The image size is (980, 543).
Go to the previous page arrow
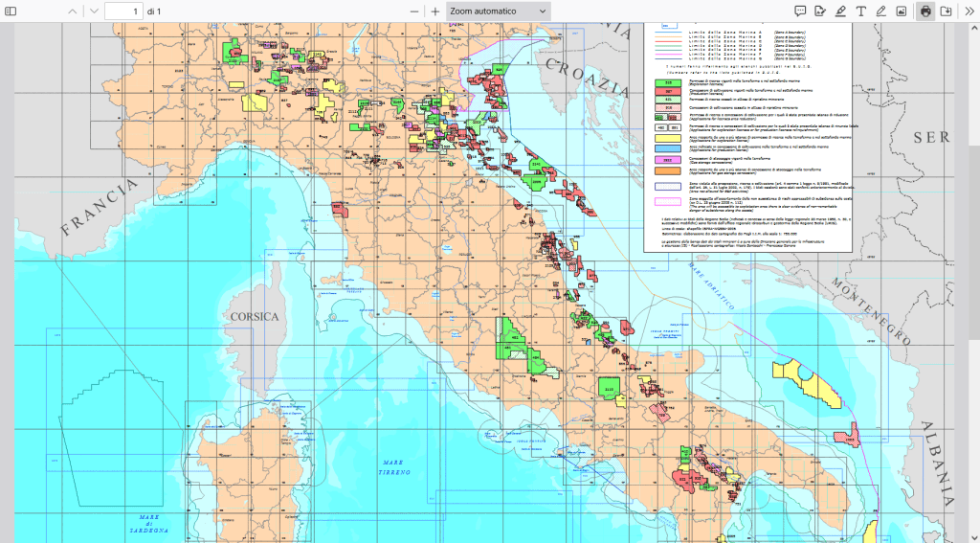click(74, 11)
